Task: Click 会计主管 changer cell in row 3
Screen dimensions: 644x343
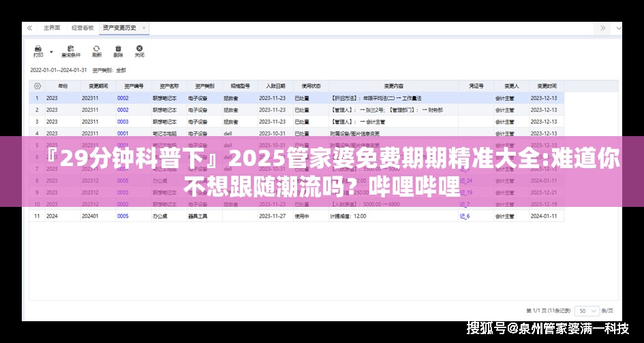Action: tap(511, 122)
